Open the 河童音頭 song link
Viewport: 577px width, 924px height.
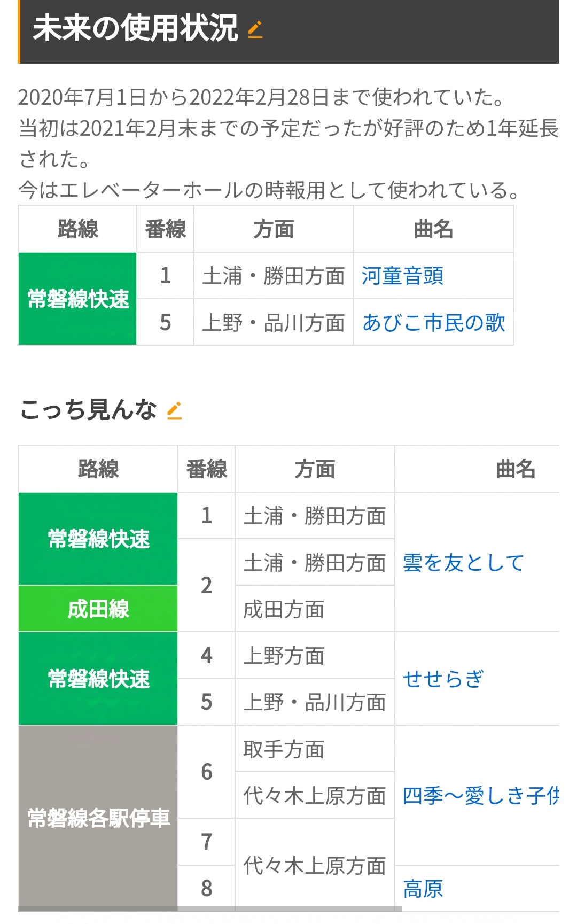tap(402, 276)
